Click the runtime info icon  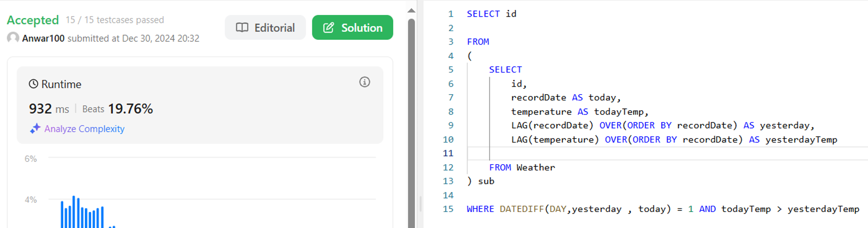[365, 82]
